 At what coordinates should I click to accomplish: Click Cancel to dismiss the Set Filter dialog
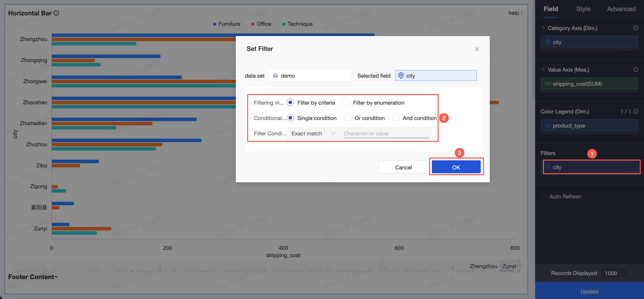403,167
